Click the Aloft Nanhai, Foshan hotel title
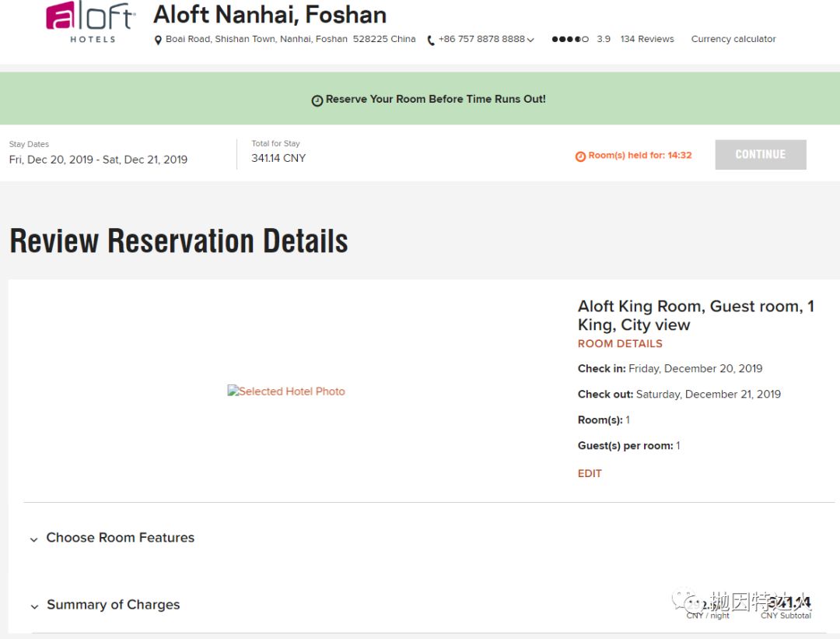This screenshot has width=840, height=639. point(270,15)
